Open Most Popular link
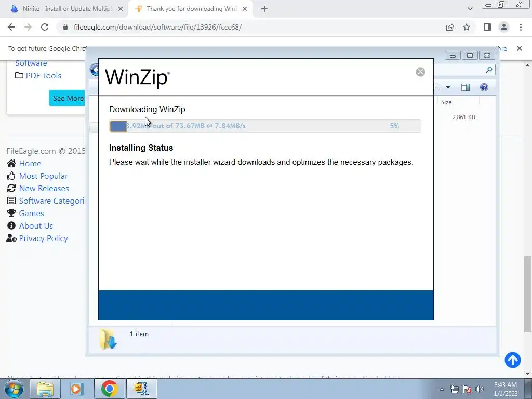Screen dimensions: 532x399 [44, 176]
